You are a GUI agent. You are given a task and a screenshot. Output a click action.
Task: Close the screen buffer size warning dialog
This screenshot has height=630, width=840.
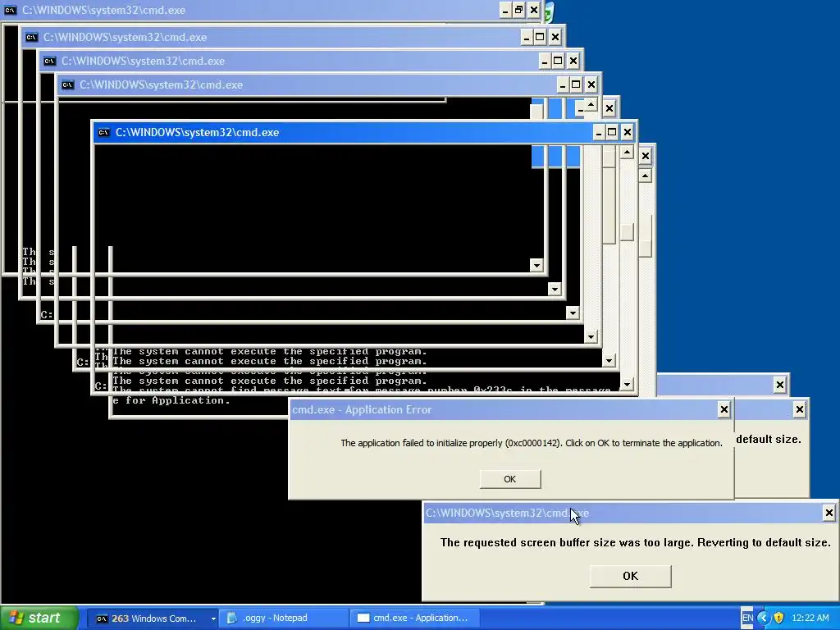coord(829,513)
